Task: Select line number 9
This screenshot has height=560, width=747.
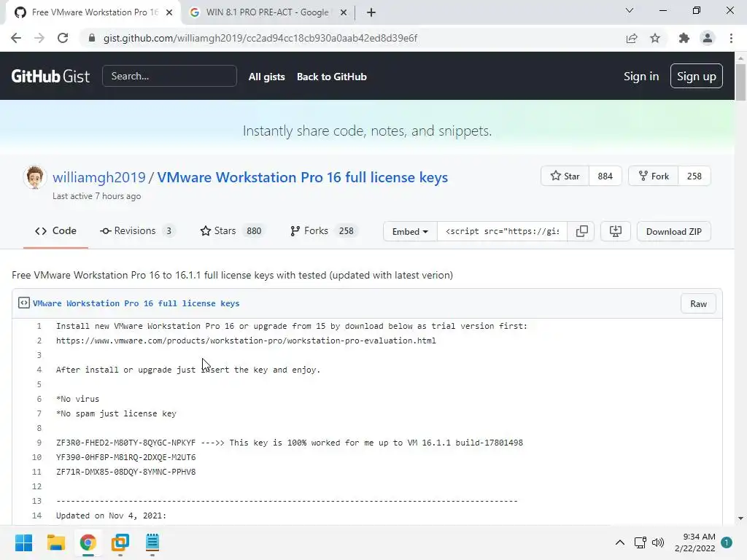Action: (39, 443)
